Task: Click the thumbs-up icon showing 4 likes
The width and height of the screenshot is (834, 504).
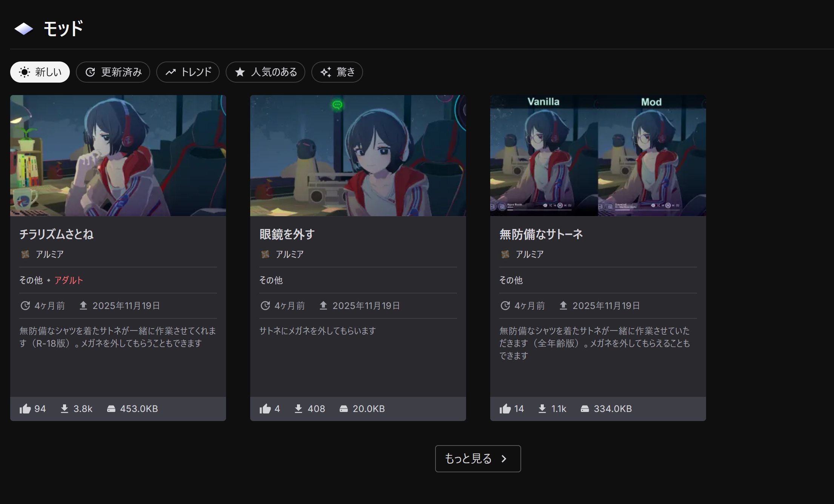Action: [265, 409]
